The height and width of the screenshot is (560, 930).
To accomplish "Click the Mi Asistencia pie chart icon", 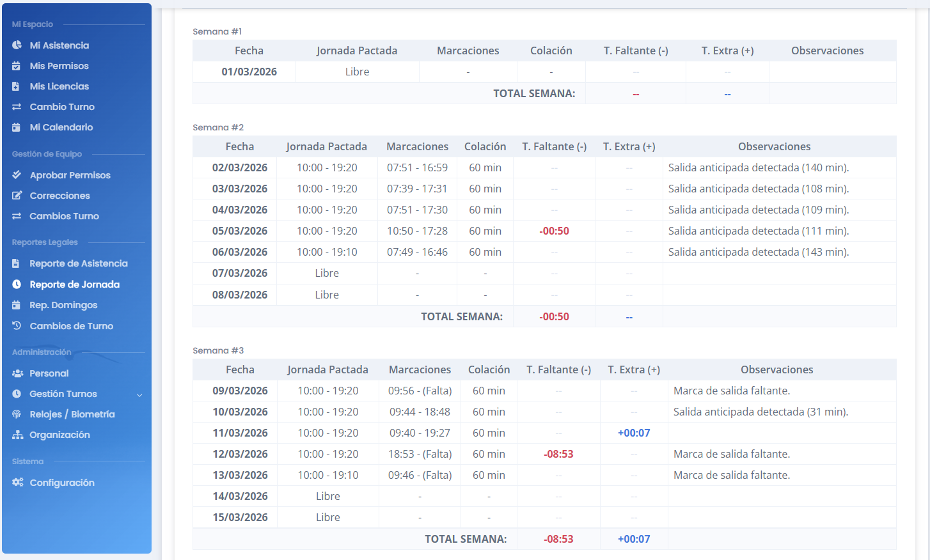I will click(x=17, y=45).
